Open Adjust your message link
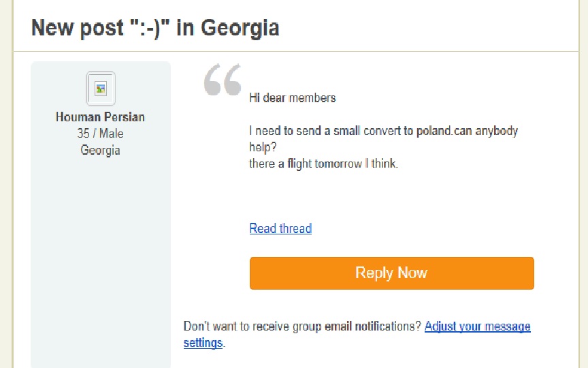The width and height of the screenshot is (588, 368). coord(477,326)
